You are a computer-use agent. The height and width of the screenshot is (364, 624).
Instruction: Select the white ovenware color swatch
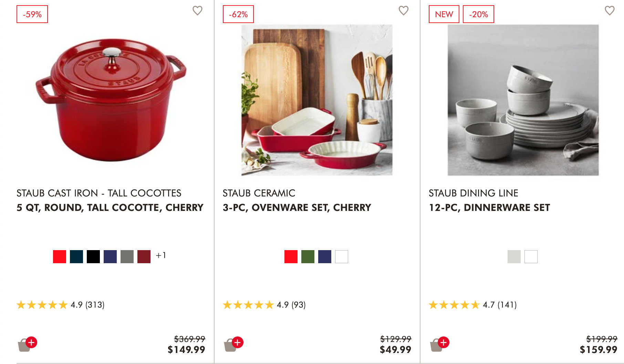342,257
